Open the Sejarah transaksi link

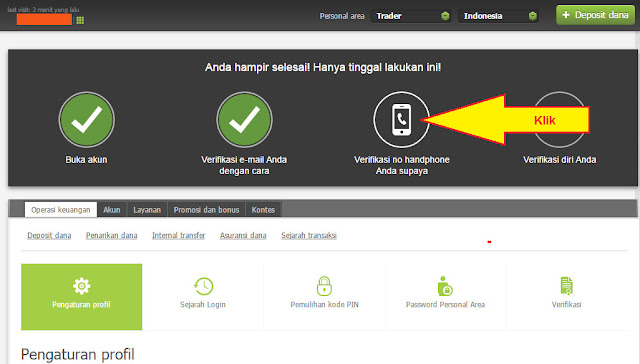point(309,235)
